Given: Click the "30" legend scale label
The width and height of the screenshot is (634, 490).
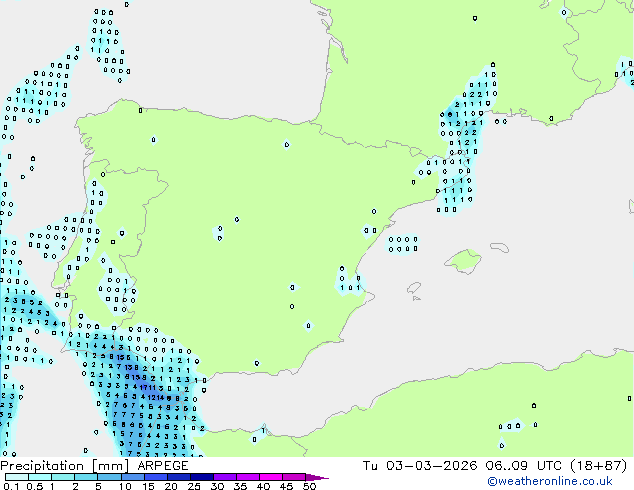Looking at the screenshot, I should (217, 486).
